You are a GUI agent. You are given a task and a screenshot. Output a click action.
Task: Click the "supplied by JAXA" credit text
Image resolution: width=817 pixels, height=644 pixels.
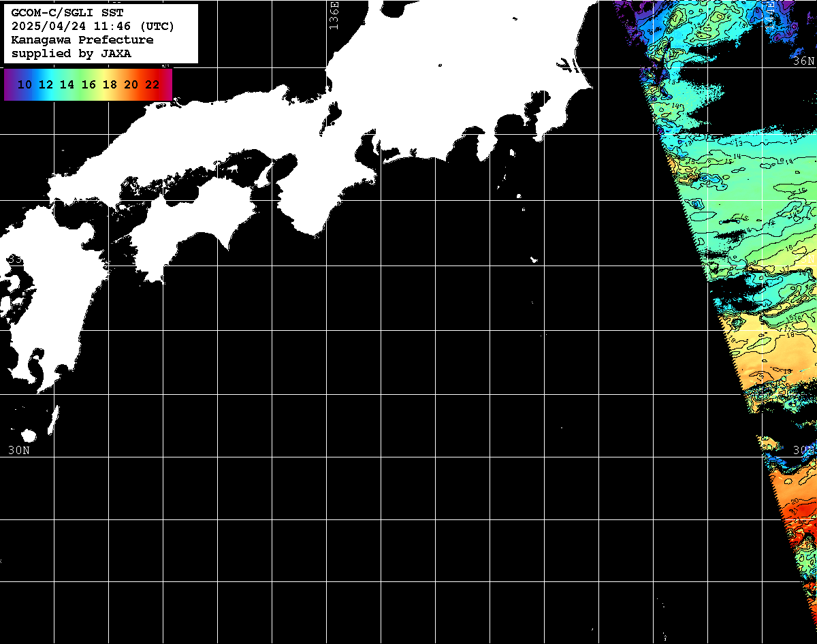click(71, 53)
